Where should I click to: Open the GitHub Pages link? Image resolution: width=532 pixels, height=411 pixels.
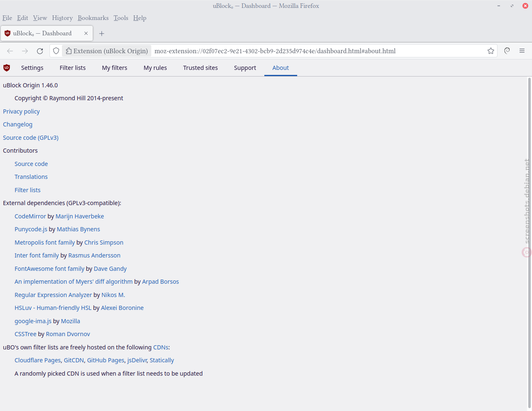coord(106,360)
